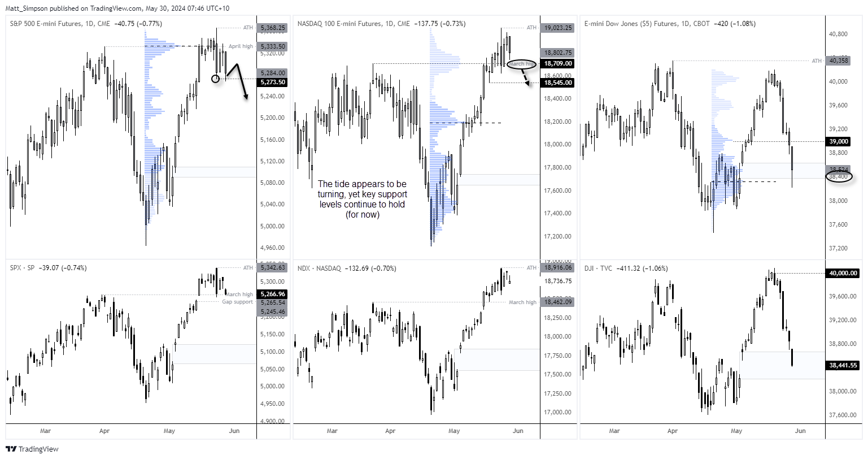Screen dimensions: 868x459
Task: Click the 5,100.00 axis value on SPX chart
Action: point(273,352)
